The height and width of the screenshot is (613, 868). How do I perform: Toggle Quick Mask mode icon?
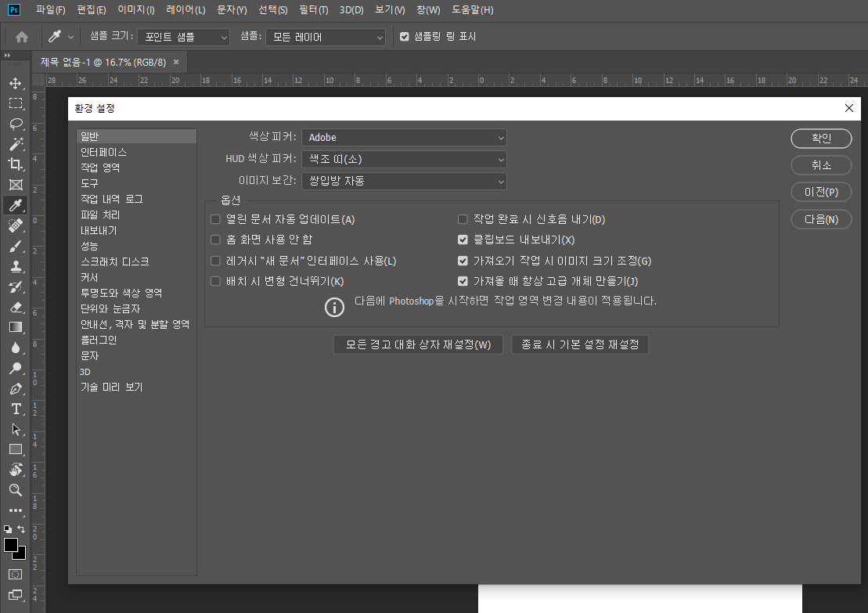click(16, 574)
